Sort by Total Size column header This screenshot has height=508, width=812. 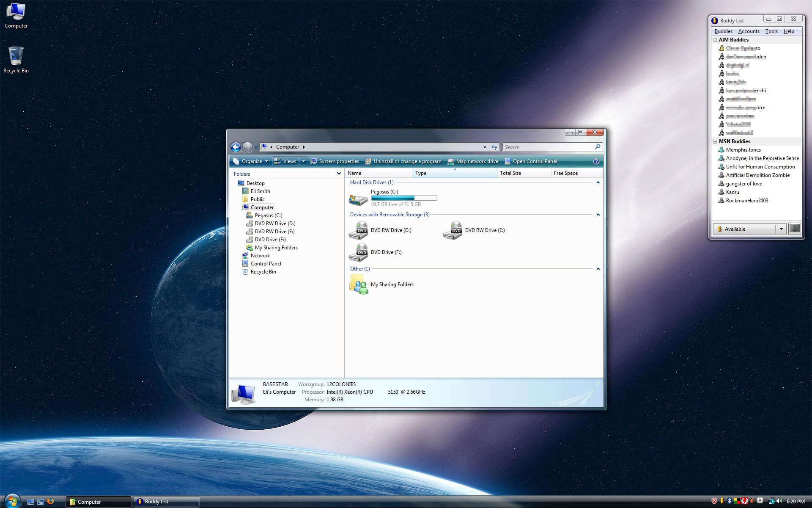click(524, 173)
